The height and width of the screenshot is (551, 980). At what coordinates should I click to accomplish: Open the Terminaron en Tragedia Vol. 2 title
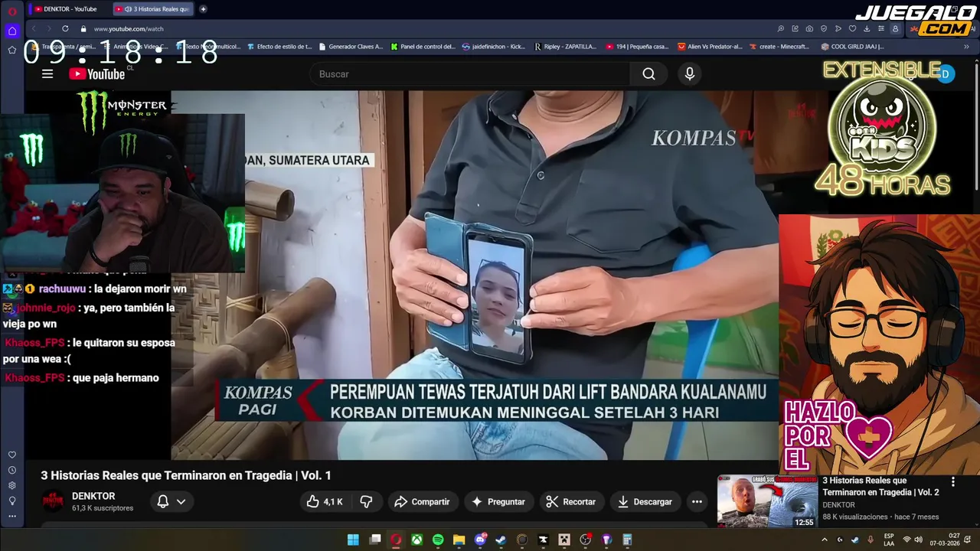[880, 486]
